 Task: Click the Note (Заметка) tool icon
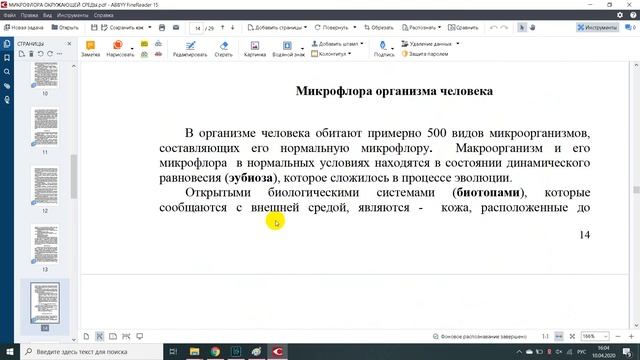[x=90, y=45]
